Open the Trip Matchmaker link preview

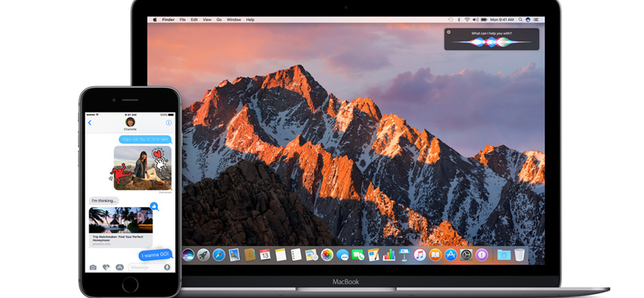point(121,227)
